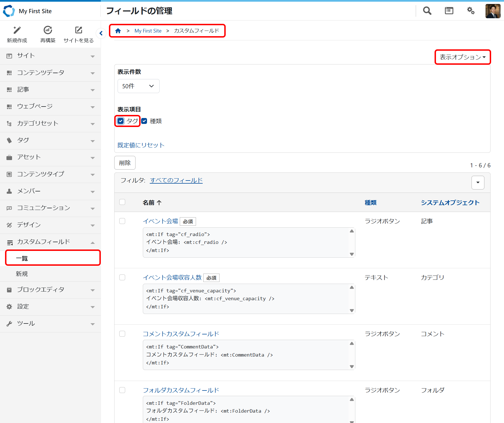This screenshot has height=423, width=504.
Task: Open the イベント会場収容人数 field link
Action: pyautogui.click(x=172, y=277)
